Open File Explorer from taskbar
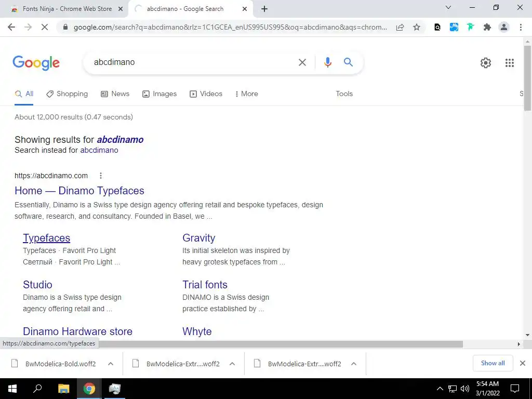This screenshot has height=399, width=532. pos(63,389)
